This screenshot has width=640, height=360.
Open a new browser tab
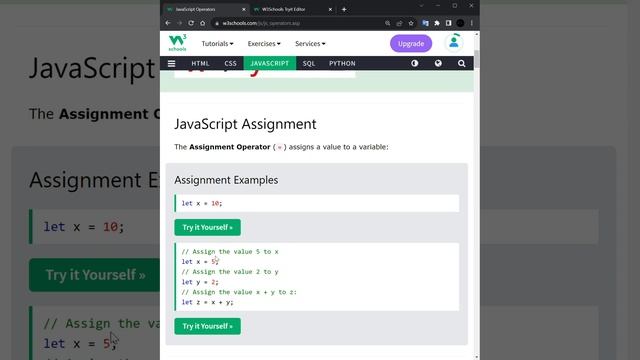(344, 9)
